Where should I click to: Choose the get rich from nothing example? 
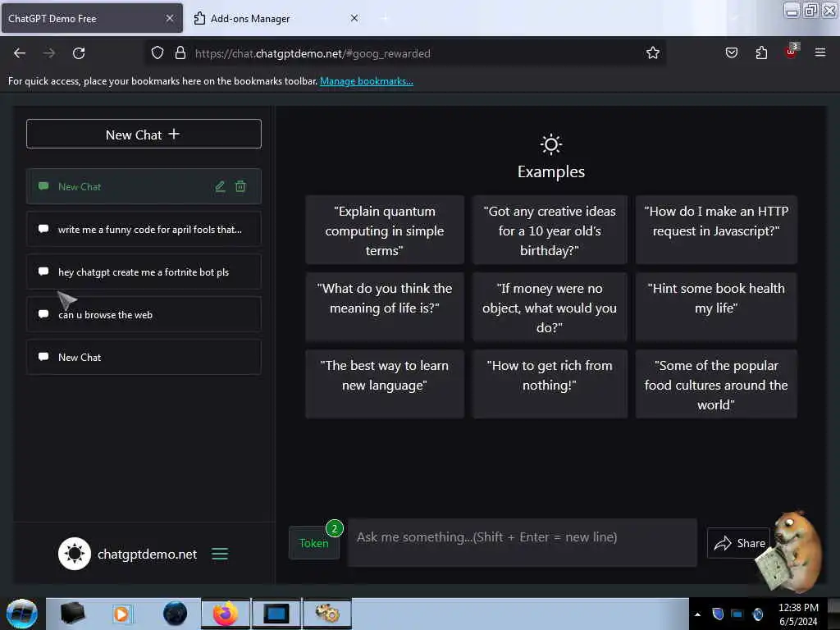click(550, 384)
